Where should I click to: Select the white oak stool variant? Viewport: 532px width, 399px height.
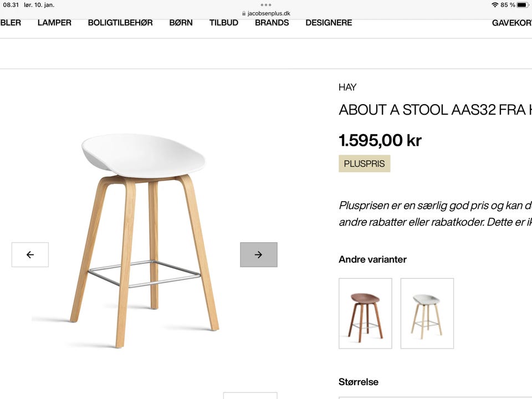pyautogui.click(x=427, y=313)
